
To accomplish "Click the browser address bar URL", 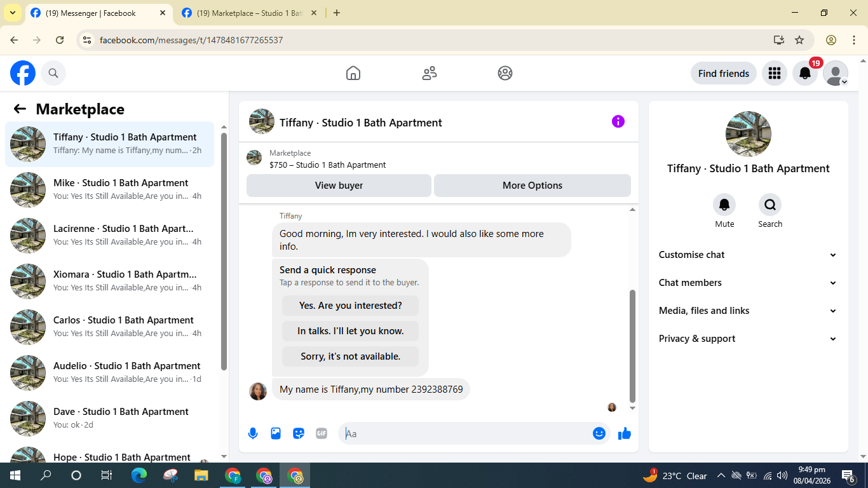I will [191, 40].
